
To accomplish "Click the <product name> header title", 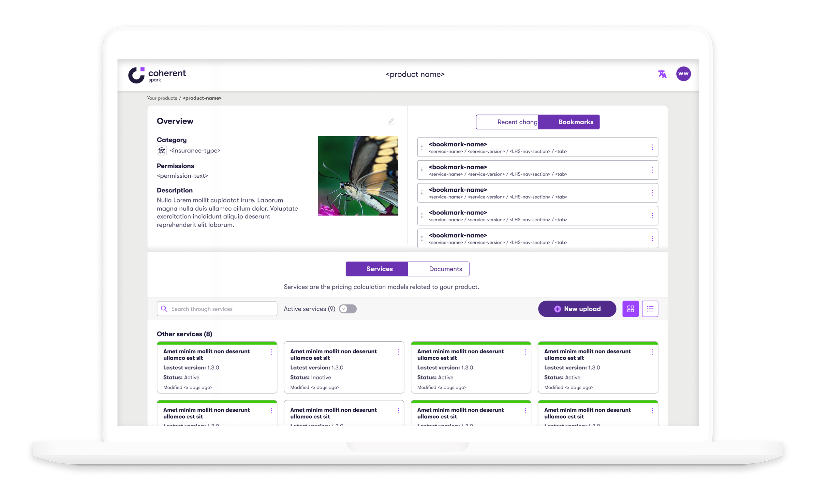I will 415,74.
